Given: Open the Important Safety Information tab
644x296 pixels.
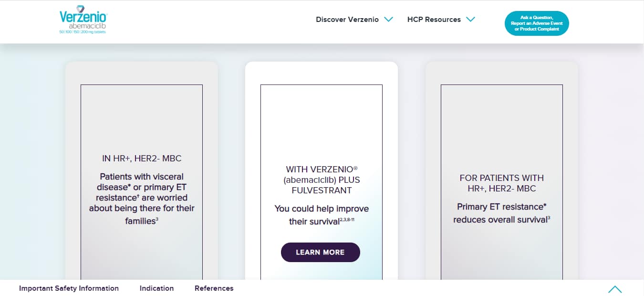Looking at the screenshot, I should click(69, 288).
